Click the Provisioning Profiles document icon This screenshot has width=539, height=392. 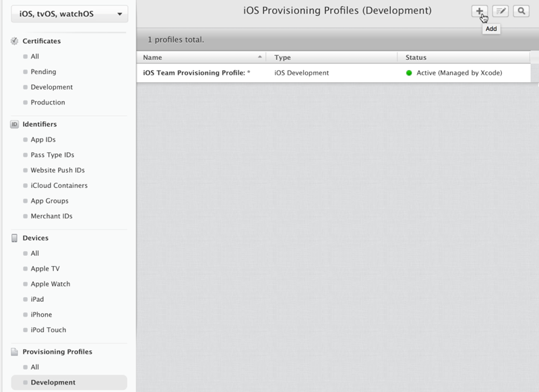(15, 352)
